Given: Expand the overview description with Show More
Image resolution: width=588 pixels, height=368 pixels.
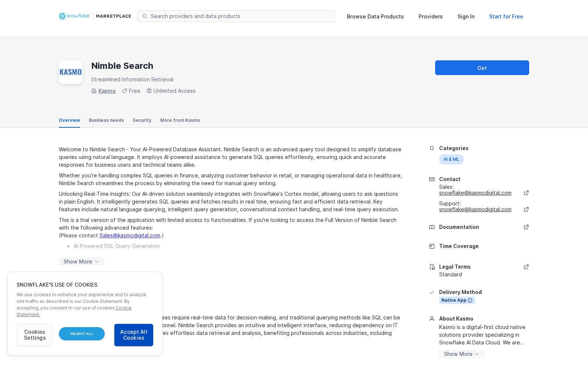Looking at the screenshot, I should pos(82,262).
